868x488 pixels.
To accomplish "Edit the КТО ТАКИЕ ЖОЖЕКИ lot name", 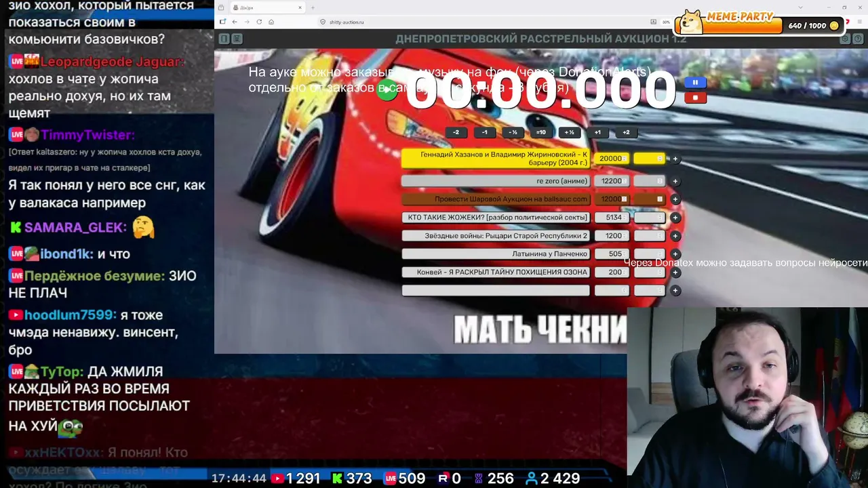I will coord(496,218).
